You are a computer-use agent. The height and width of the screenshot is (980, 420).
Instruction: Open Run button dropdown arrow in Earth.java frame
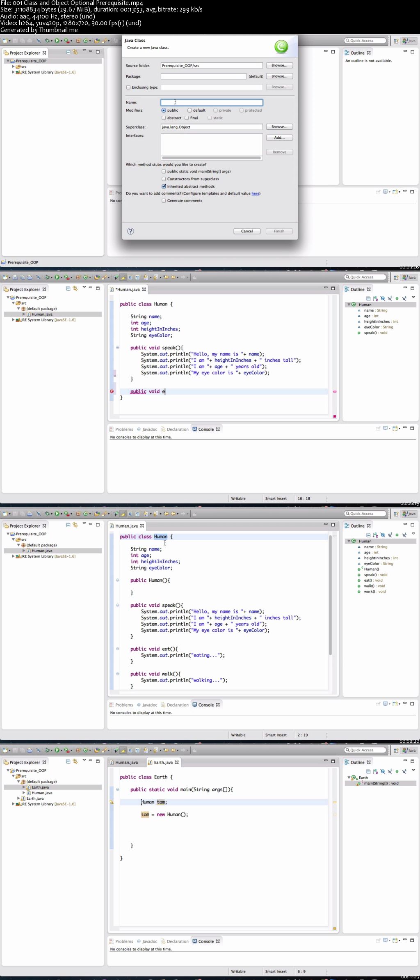(62, 750)
